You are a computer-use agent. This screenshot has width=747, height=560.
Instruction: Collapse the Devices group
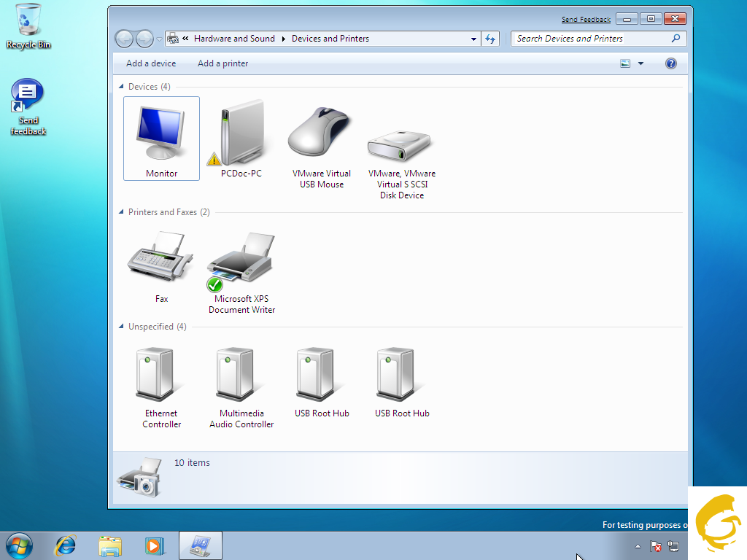(121, 87)
